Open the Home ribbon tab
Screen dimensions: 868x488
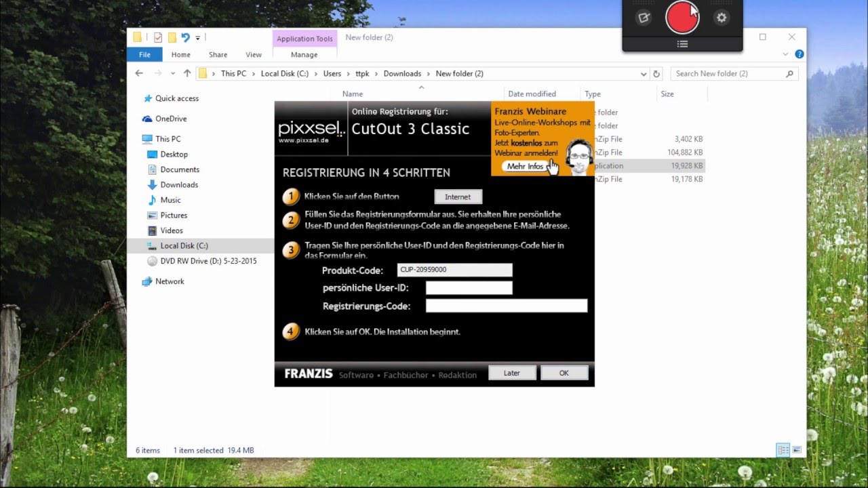[180, 55]
